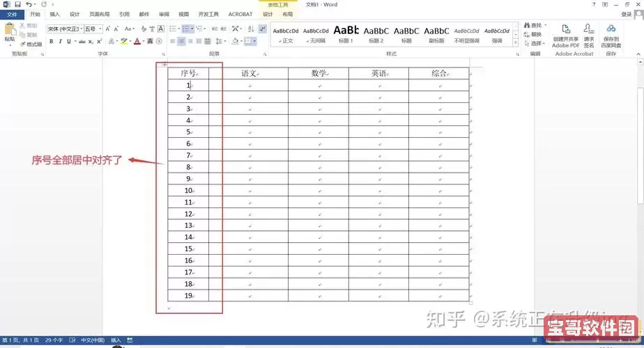Click the Increase Indent icon

223,29
